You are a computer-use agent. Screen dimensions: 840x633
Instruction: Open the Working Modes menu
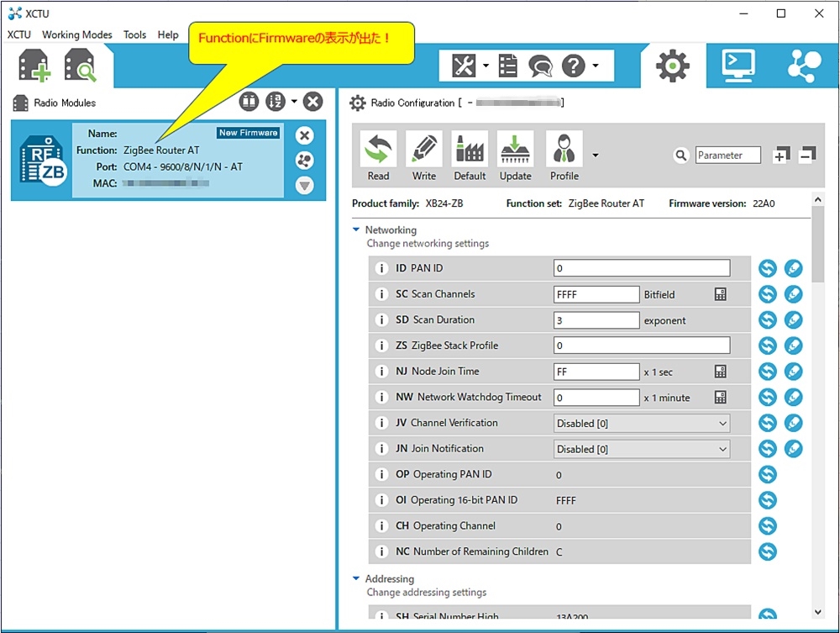pos(77,34)
